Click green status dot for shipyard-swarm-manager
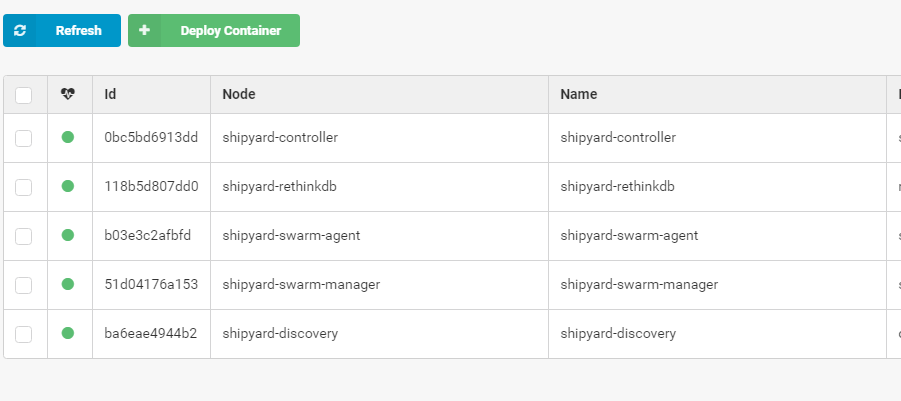The image size is (901, 401). click(x=68, y=284)
